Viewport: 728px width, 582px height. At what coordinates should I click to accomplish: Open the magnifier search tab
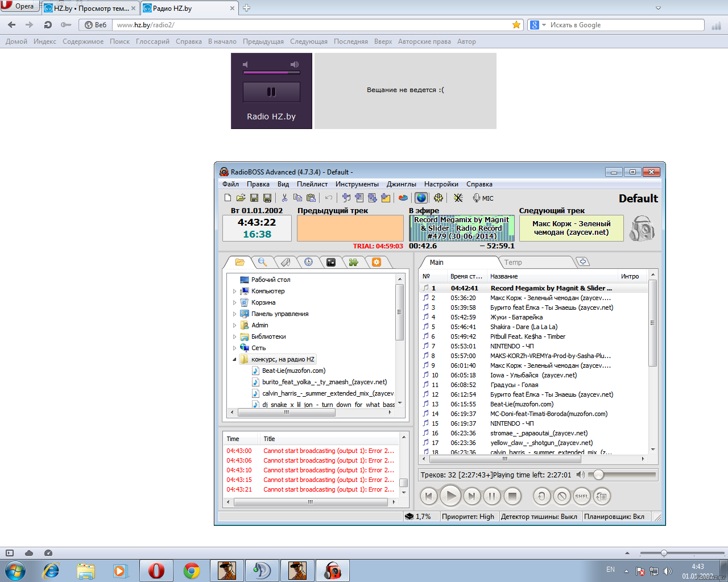[x=263, y=262]
